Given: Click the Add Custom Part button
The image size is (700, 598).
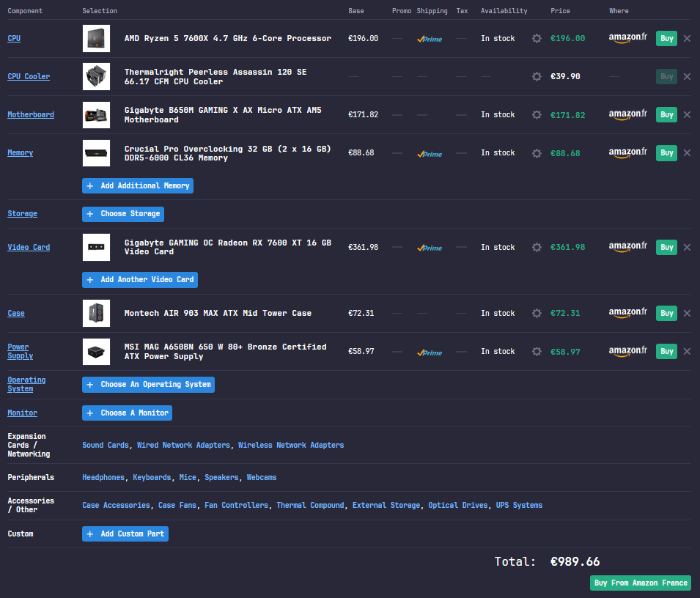Looking at the screenshot, I should point(125,534).
